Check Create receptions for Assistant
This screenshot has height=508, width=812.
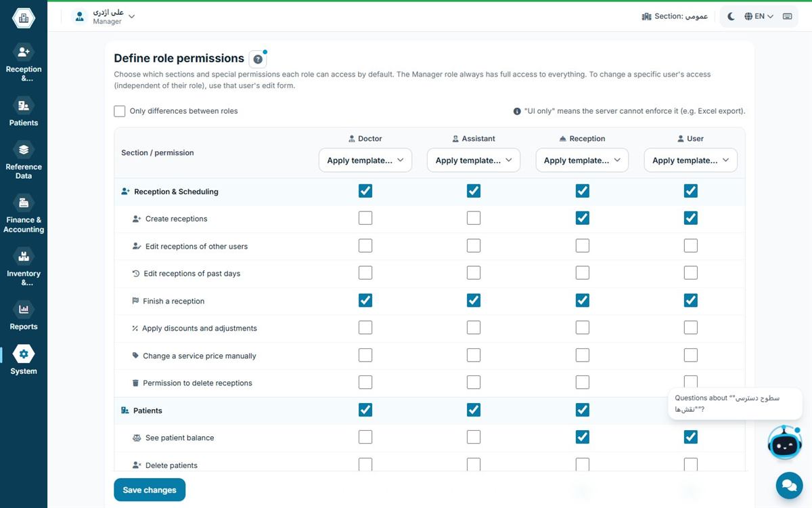(x=474, y=218)
